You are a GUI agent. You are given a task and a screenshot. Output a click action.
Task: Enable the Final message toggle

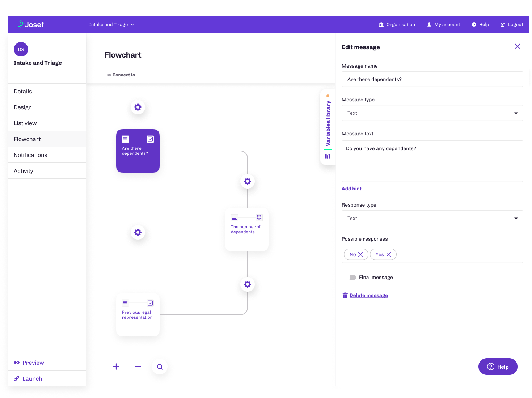coord(352,277)
